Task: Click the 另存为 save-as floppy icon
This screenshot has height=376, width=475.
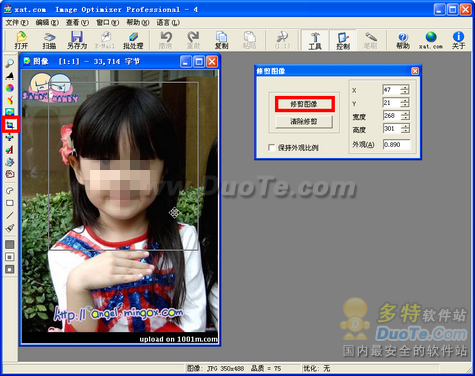Action: (77, 40)
